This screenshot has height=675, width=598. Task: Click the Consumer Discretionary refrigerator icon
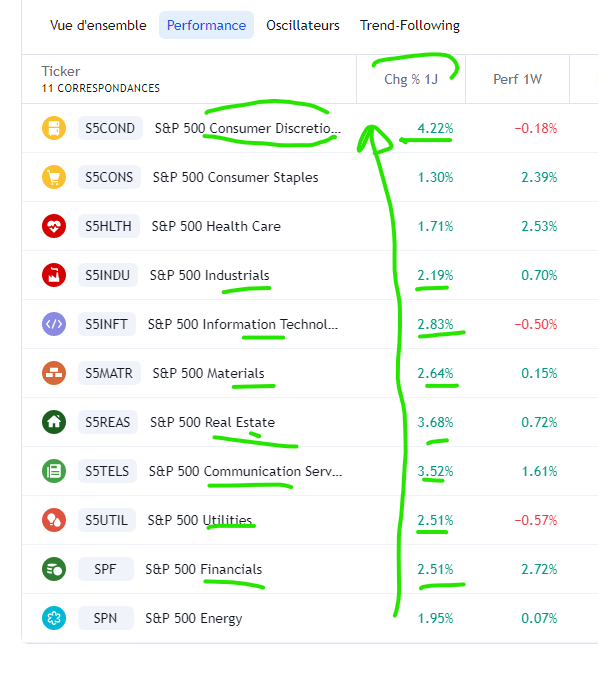[54, 128]
